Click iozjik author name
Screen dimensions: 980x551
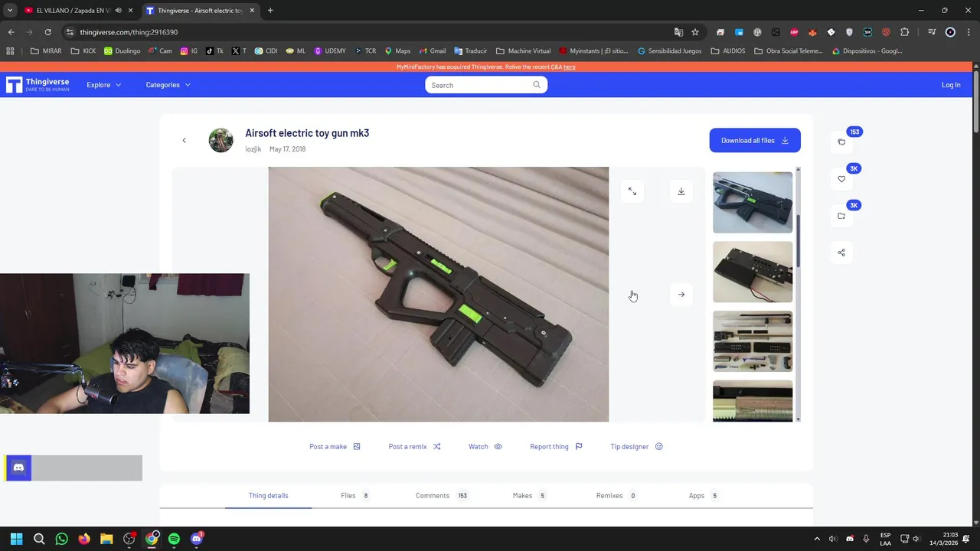[253, 149]
